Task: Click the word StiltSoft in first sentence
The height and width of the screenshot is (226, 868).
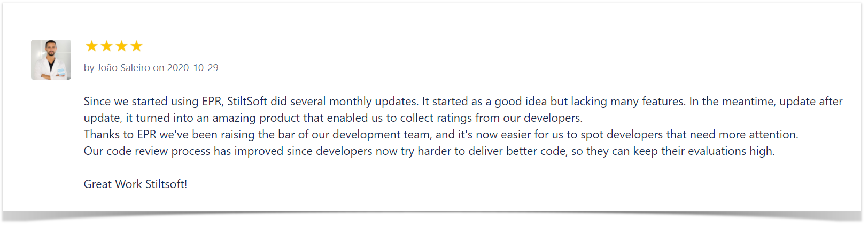Action: click(x=247, y=102)
